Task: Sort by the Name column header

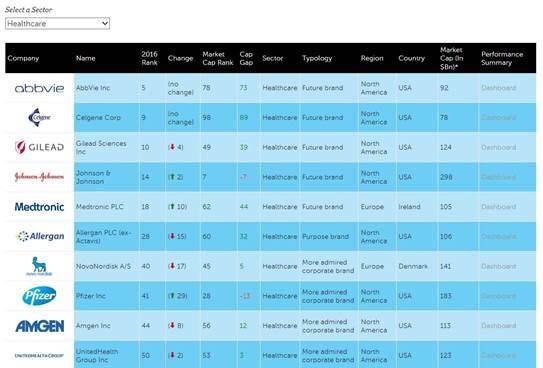Action: pos(86,58)
